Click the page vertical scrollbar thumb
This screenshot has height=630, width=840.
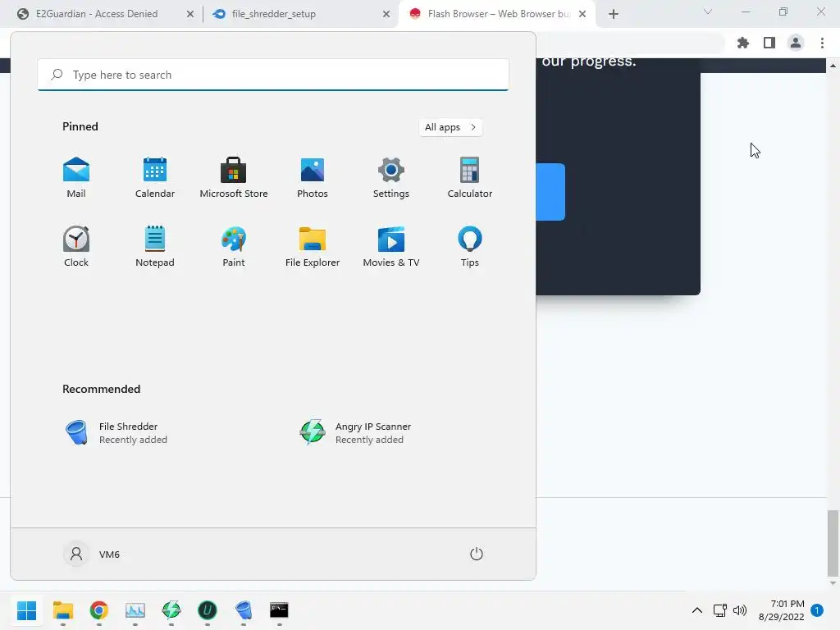[x=833, y=543]
